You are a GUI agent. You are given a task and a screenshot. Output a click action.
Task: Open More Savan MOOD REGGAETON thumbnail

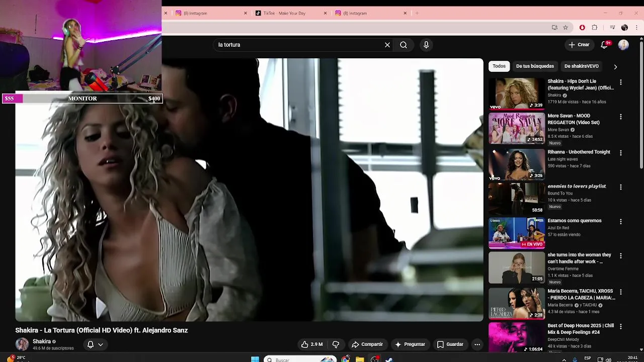pyautogui.click(x=517, y=128)
